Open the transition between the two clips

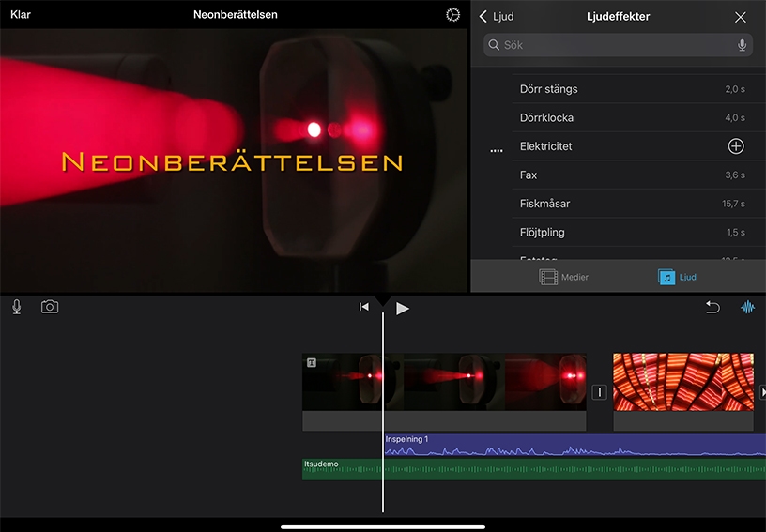click(x=600, y=392)
